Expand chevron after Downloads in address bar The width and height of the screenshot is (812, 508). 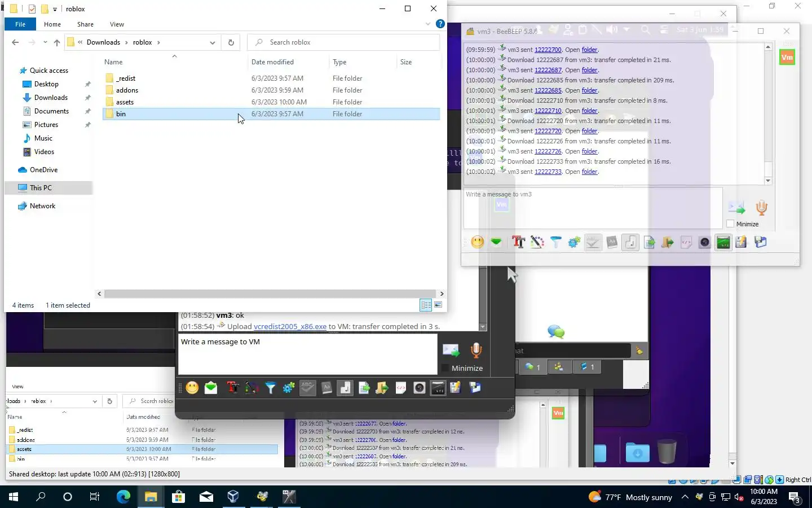click(x=126, y=42)
